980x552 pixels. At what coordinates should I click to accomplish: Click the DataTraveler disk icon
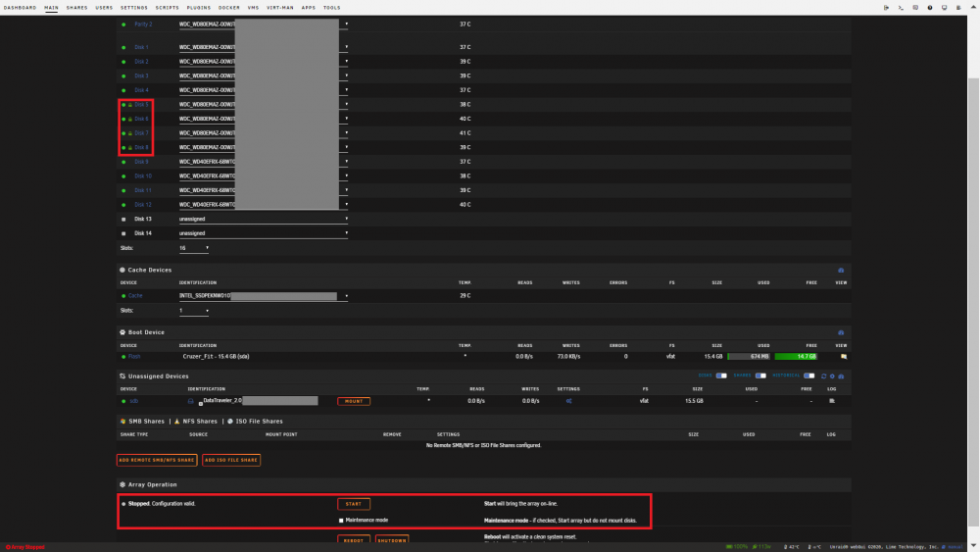coord(191,401)
